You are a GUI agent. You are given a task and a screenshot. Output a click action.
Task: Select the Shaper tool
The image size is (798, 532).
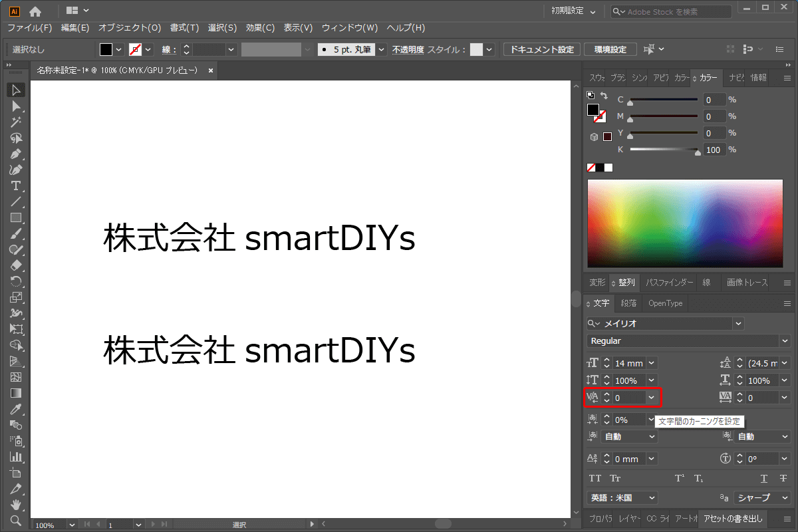[x=17, y=249]
